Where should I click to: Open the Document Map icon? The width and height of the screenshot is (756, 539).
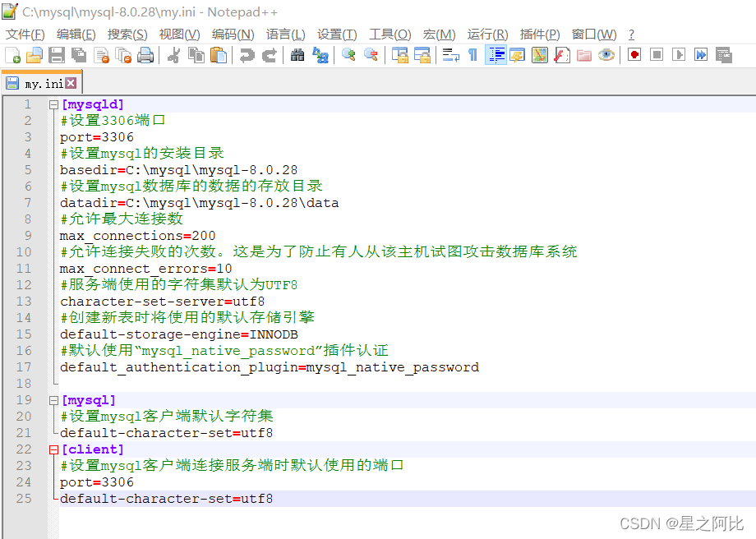pos(540,55)
